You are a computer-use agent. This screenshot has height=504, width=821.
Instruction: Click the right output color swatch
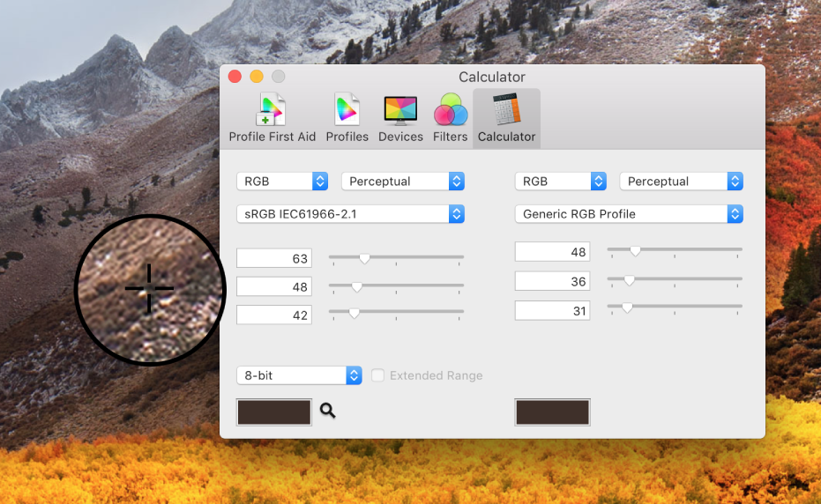tap(552, 411)
